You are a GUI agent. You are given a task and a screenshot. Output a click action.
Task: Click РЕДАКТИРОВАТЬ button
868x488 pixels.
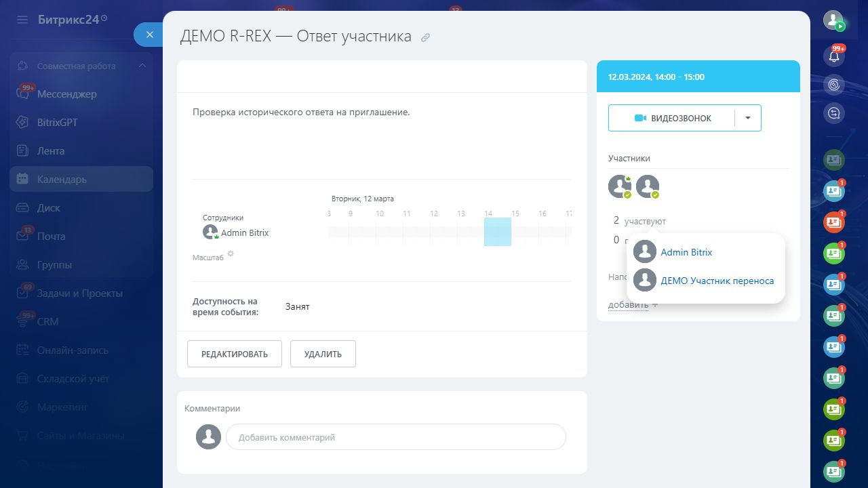(x=235, y=354)
